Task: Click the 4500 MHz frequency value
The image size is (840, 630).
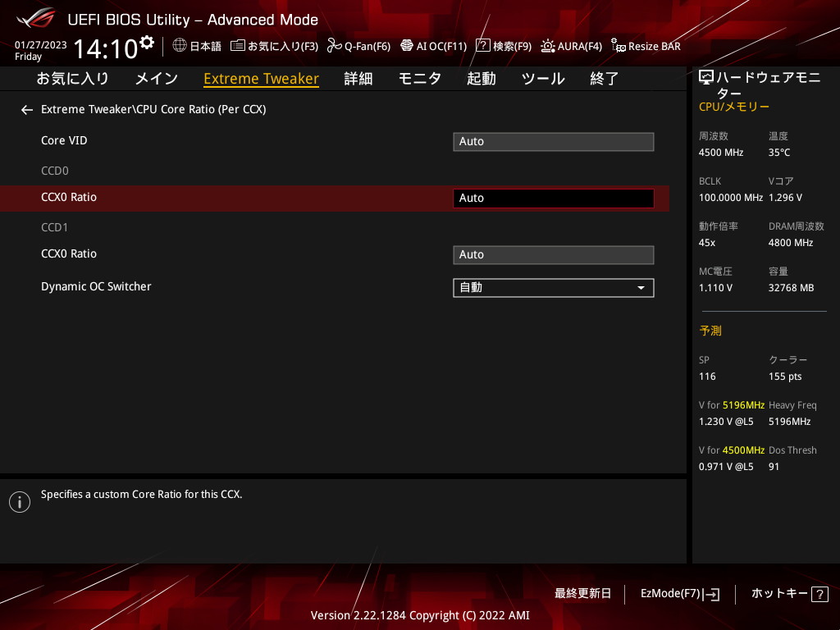Action: [721, 153]
